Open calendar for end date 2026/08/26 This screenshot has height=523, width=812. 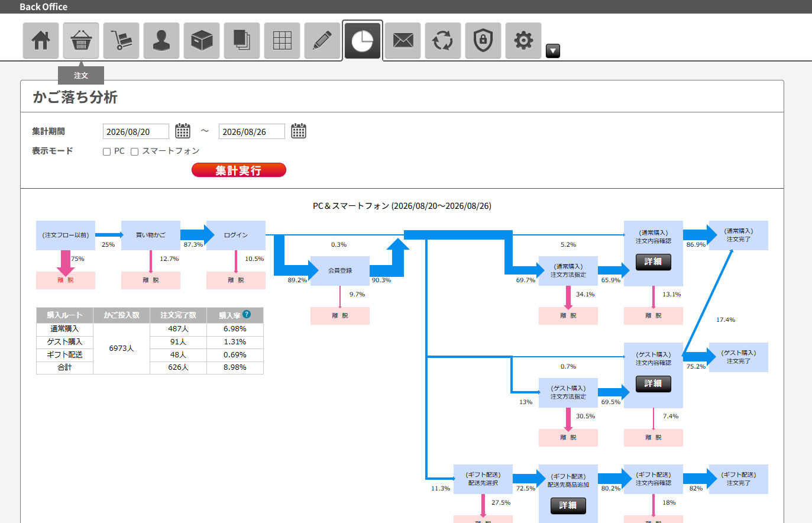pos(299,131)
